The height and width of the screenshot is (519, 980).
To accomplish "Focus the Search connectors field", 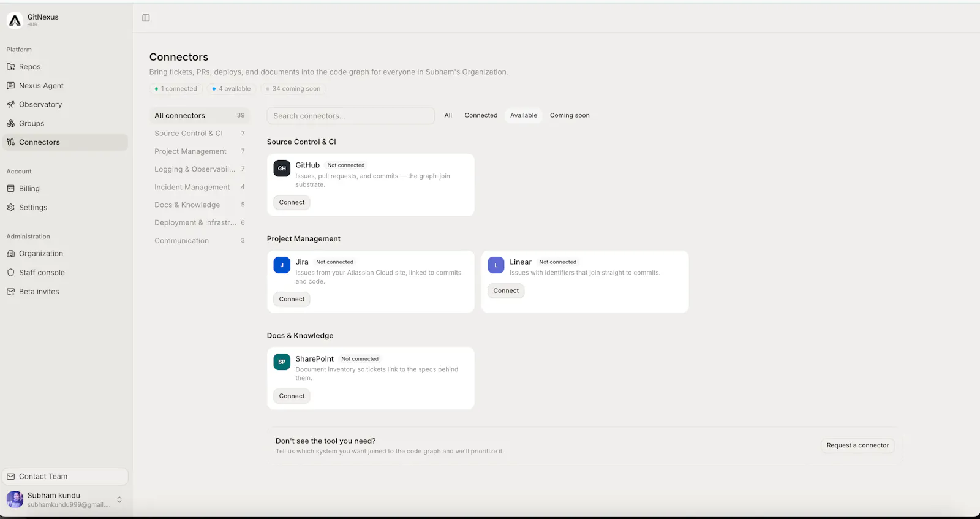I will 350,116.
